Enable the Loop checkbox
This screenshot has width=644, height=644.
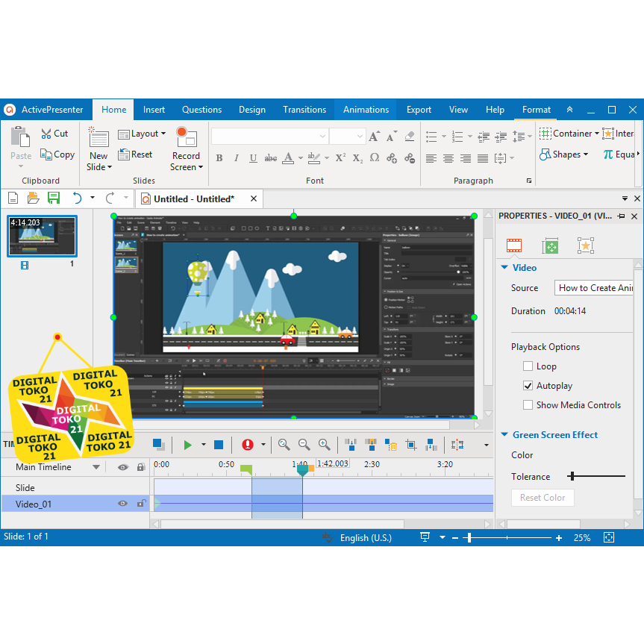(528, 366)
